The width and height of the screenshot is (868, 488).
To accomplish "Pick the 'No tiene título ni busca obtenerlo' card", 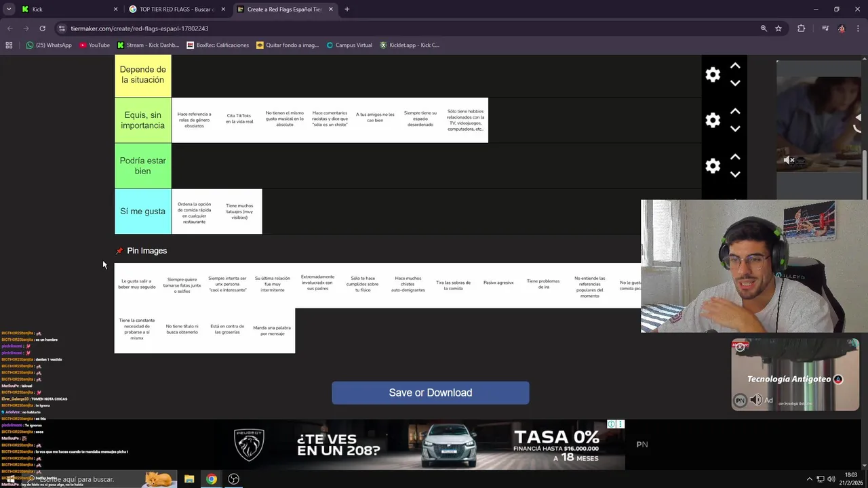I will [182, 331].
